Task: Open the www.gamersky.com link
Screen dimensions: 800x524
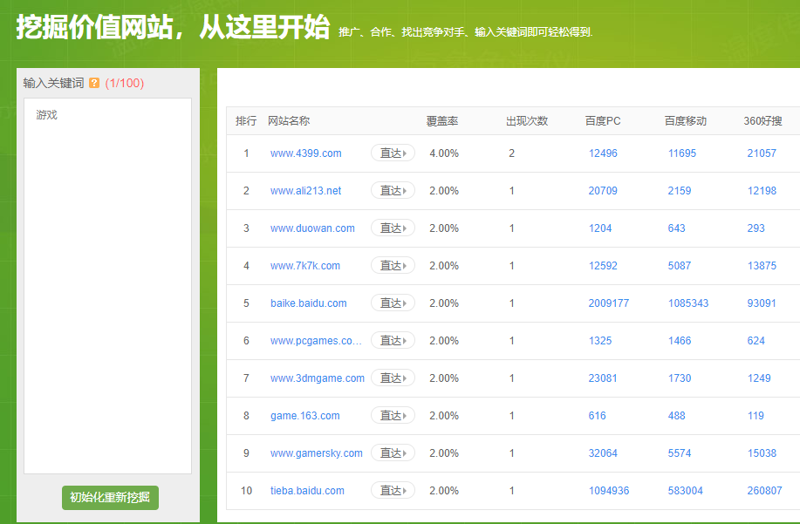Action: point(316,453)
